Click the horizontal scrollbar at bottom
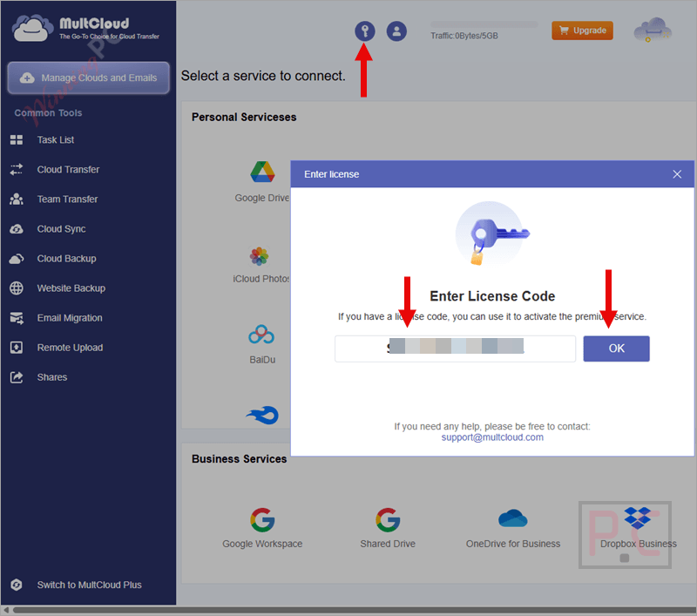 (x=354, y=610)
